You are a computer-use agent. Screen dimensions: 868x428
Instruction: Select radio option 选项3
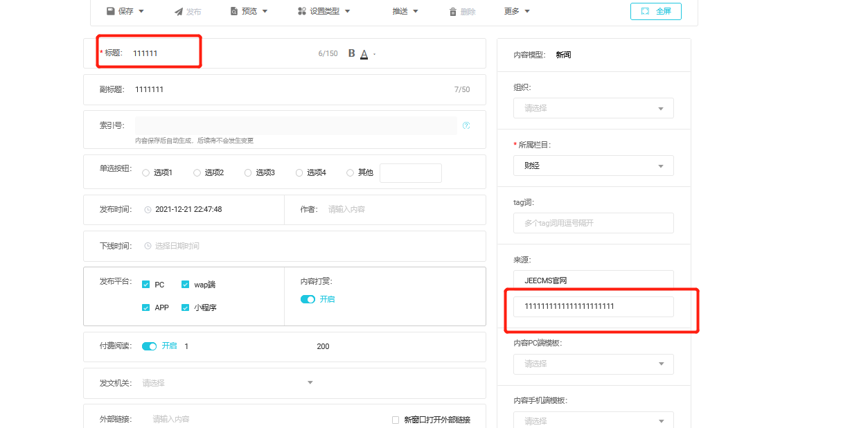pyautogui.click(x=248, y=172)
